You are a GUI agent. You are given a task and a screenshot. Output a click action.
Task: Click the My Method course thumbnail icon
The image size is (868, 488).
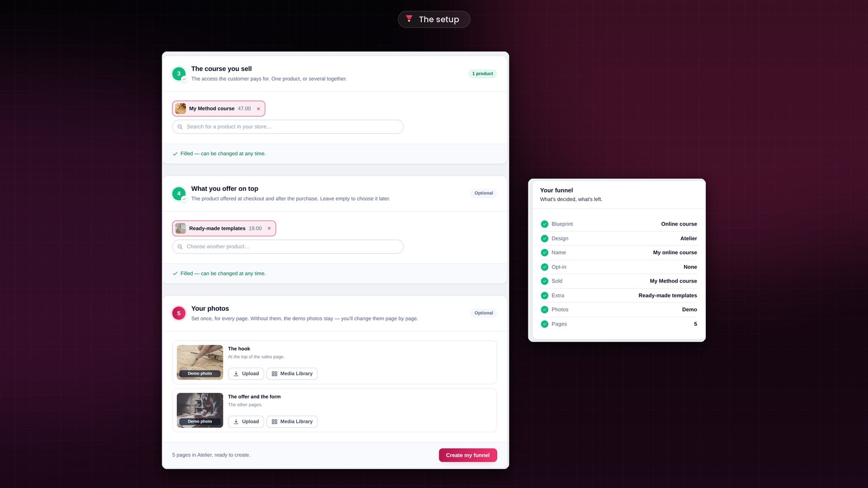pyautogui.click(x=181, y=108)
